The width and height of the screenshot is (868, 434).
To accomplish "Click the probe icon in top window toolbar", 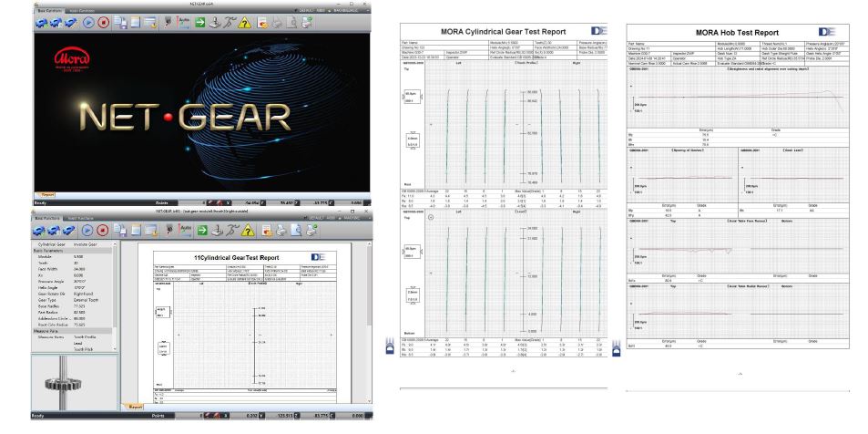I will pyautogui.click(x=168, y=23).
